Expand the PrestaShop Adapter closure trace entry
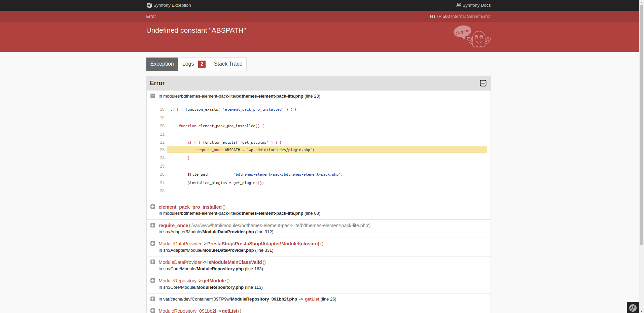 pyautogui.click(x=153, y=243)
